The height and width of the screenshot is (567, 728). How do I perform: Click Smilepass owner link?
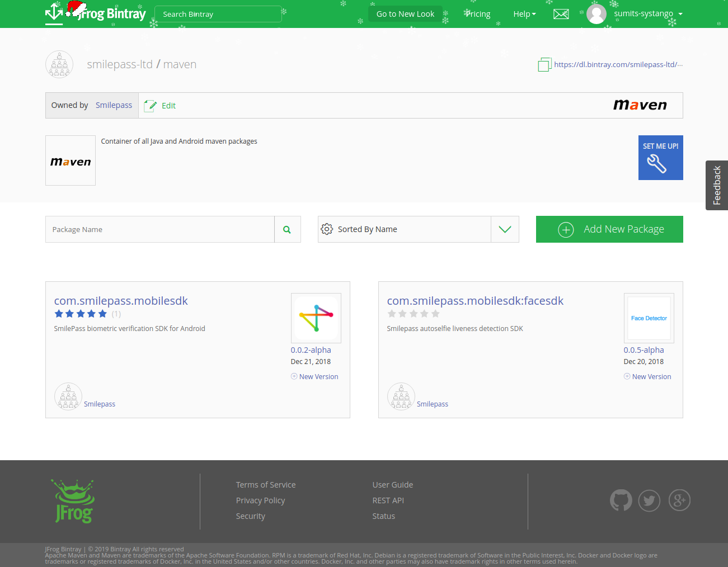tap(114, 105)
